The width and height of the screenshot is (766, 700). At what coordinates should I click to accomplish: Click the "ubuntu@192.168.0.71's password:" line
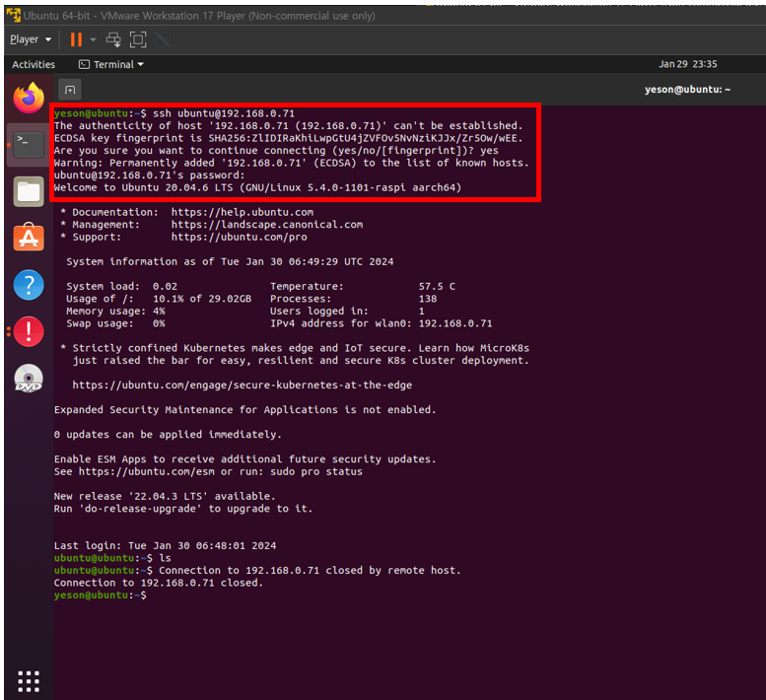tap(150, 175)
